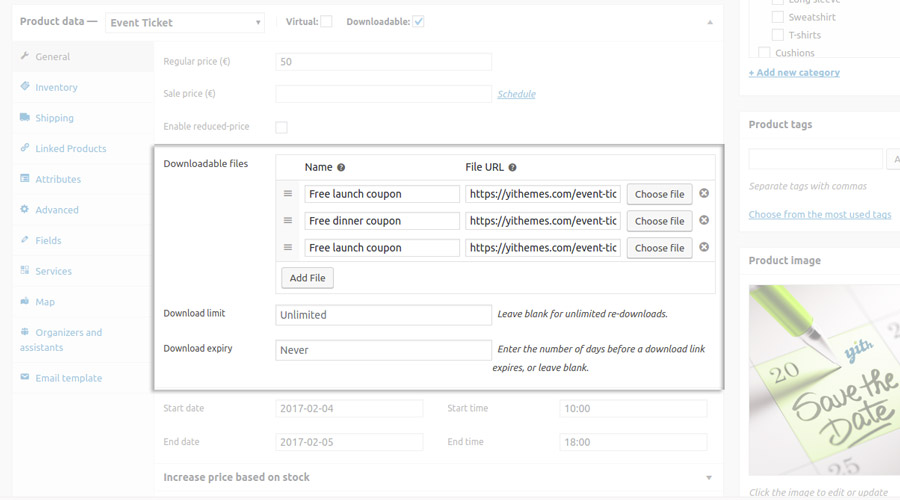900x500 pixels.
Task: Click remove icon for Free dinner coupon
Action: [704, 220]
